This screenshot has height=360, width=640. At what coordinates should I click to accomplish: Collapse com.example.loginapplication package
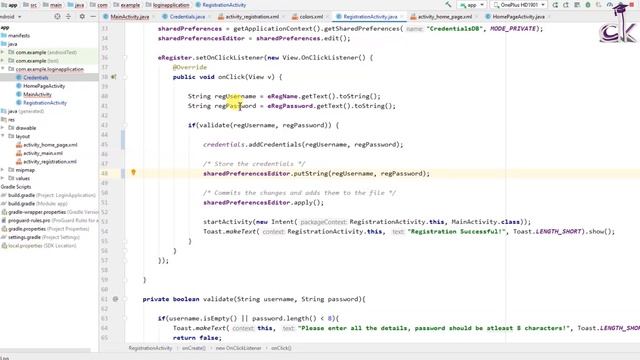(3, 69)
